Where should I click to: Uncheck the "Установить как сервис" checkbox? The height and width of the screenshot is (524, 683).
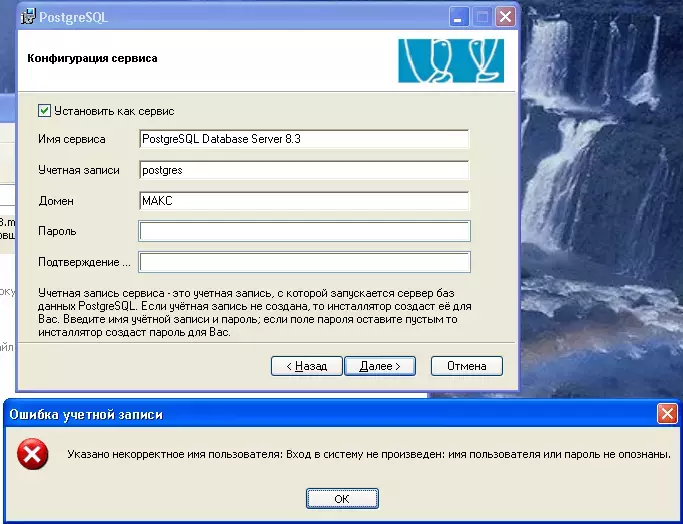point(44,111)
